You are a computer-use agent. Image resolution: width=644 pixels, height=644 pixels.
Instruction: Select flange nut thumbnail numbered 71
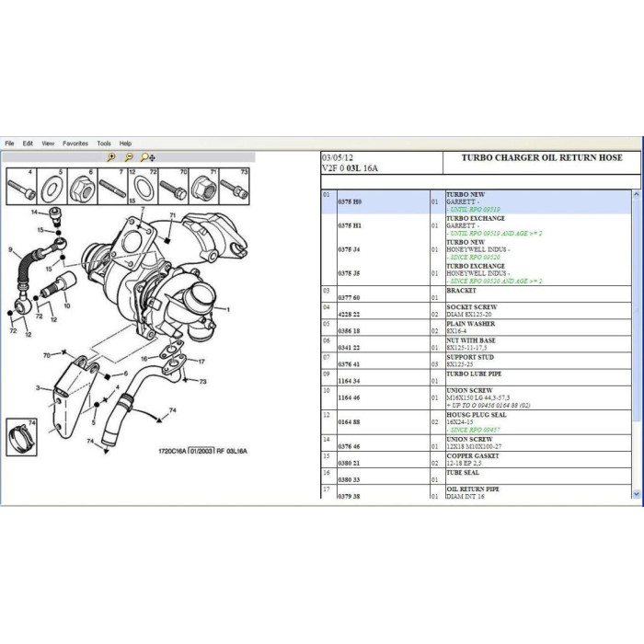pyautogui.click(x=203, y=186)
